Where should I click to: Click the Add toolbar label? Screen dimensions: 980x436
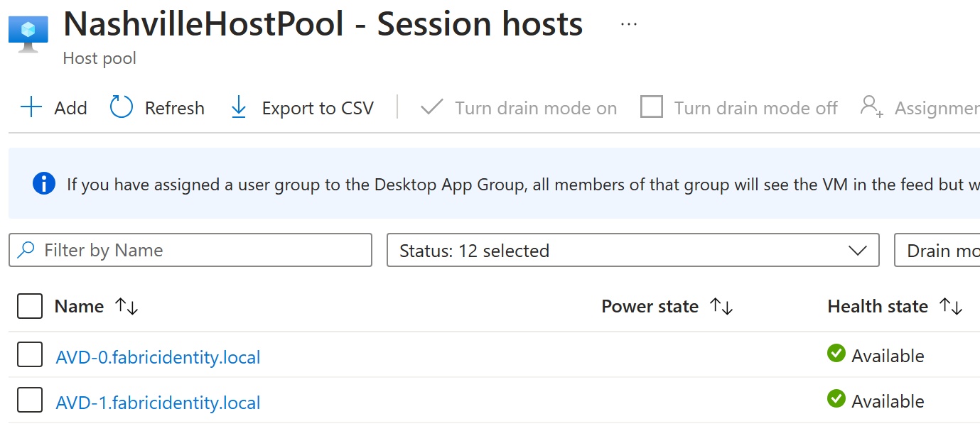[x=70, y=108]
